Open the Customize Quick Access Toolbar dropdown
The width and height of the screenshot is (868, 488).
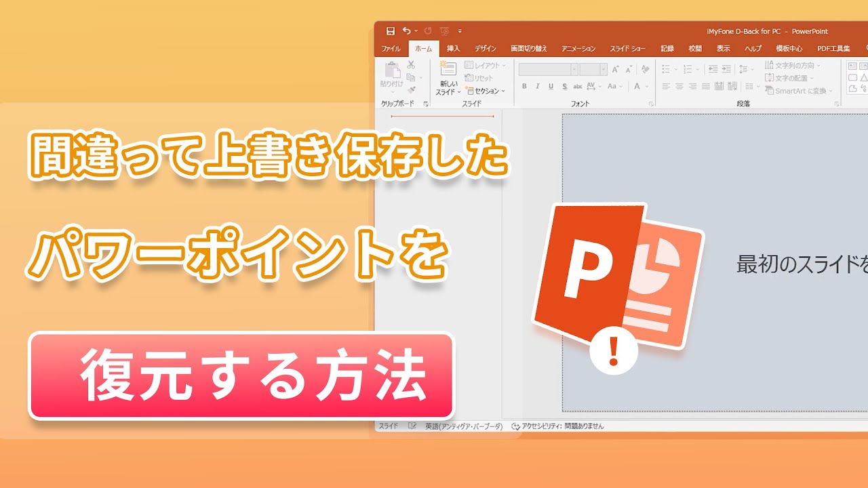[x=460, y=31]
